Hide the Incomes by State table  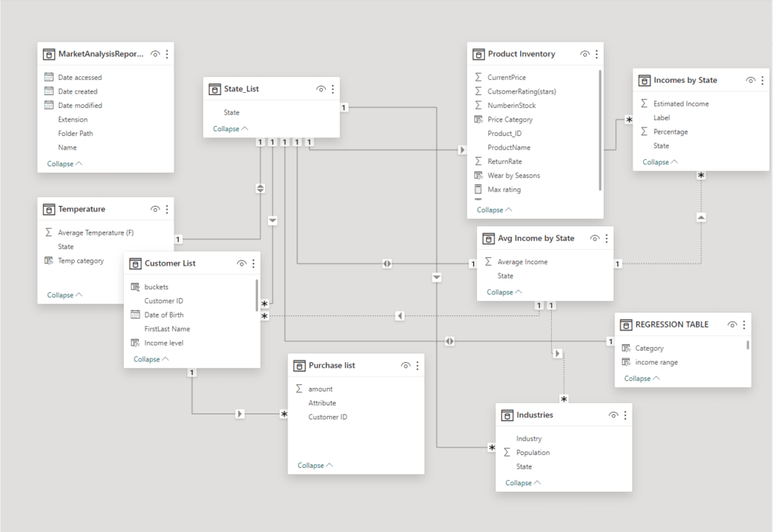pos(750,80)
